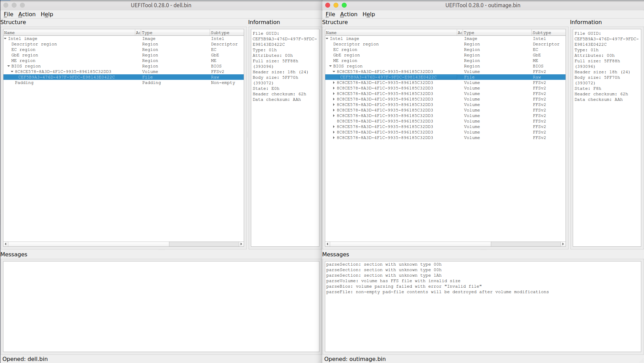The height and width of the screenshot is (363, 644).
Task: Select Descriptor region in outimage.bin tree
Action: pyautogui.click(x=356, y=44)
